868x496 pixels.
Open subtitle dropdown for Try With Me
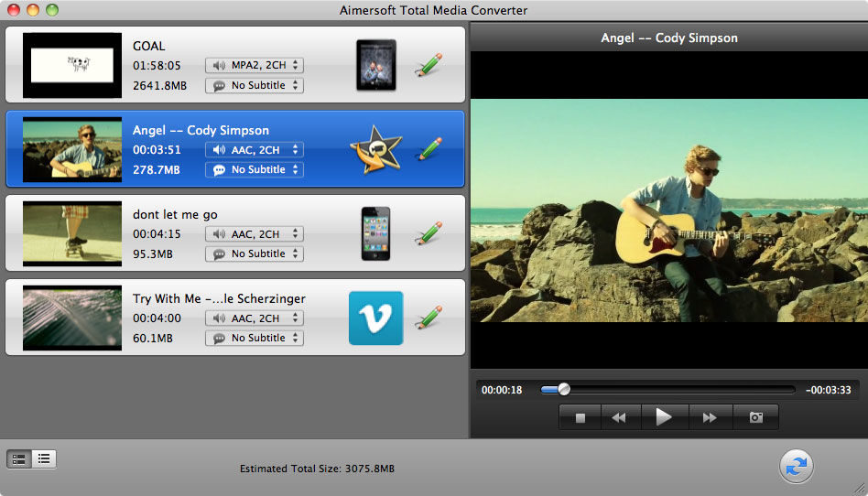pyautogui.click(x=255, y=338)
